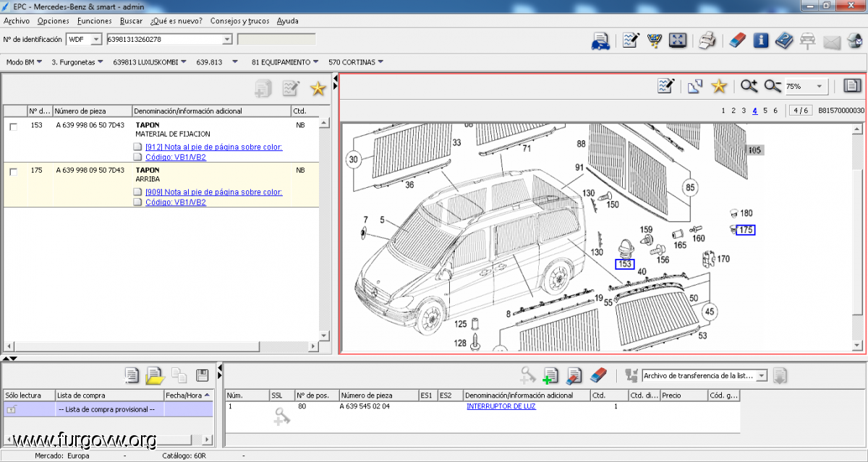The image size is (868, 462).
Task: Open the blue information icon
Action: click(760, 40)
